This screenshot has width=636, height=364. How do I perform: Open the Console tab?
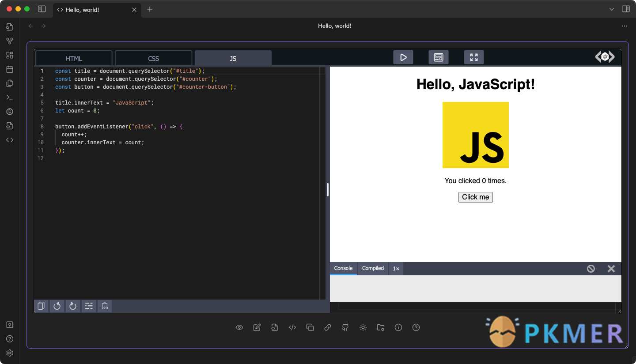[x=343, y=268]
